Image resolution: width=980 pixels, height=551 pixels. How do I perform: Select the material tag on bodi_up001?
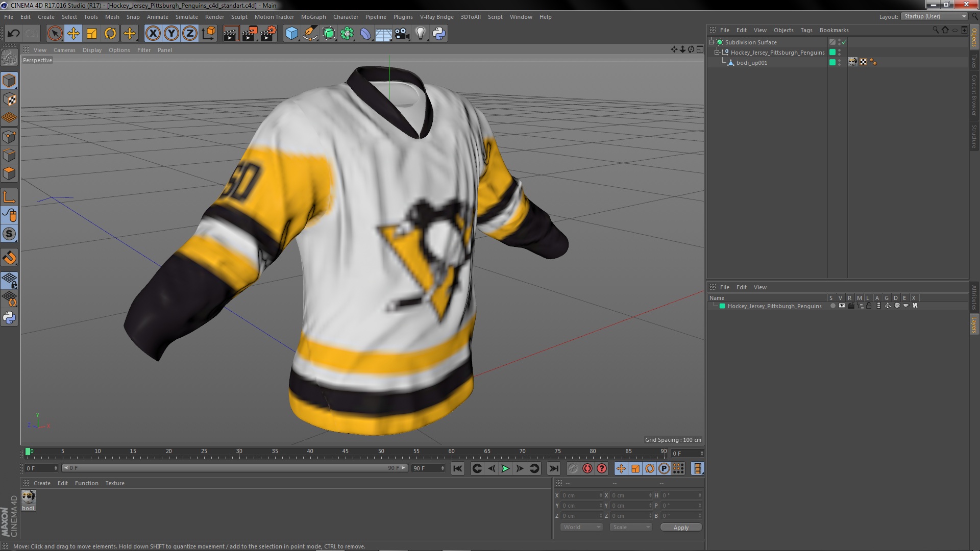853,62
